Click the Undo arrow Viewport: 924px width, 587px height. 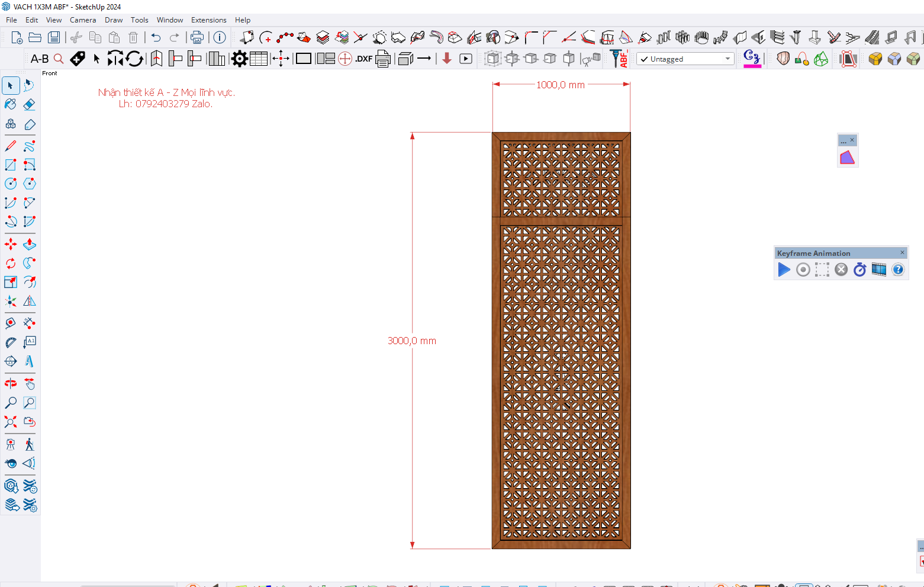coord(156,37)
